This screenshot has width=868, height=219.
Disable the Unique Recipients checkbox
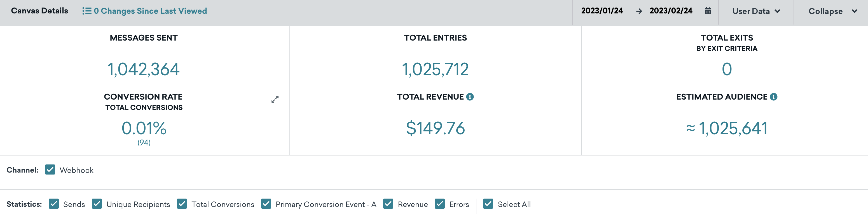coord(97,204)
